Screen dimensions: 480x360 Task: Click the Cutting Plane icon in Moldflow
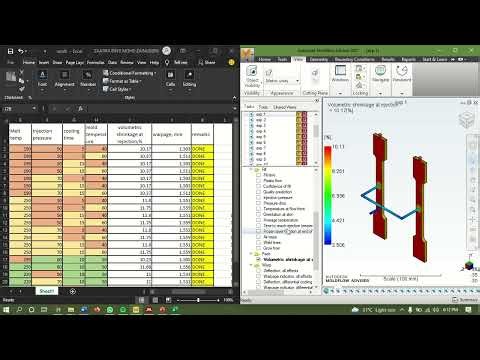(315, 73)
